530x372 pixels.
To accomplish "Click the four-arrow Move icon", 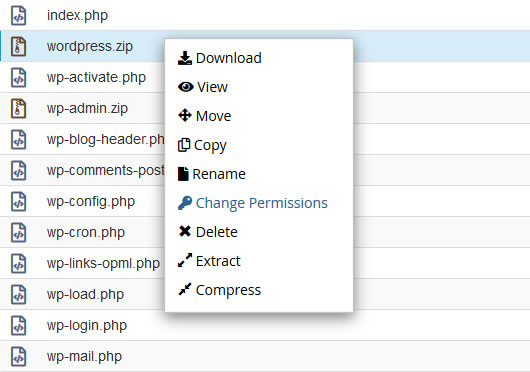I will tap(185, 116).
